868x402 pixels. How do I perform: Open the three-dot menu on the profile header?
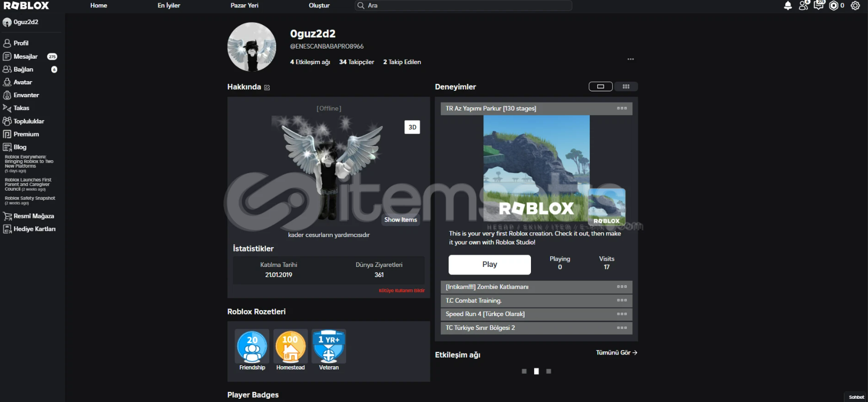(631, 59)
